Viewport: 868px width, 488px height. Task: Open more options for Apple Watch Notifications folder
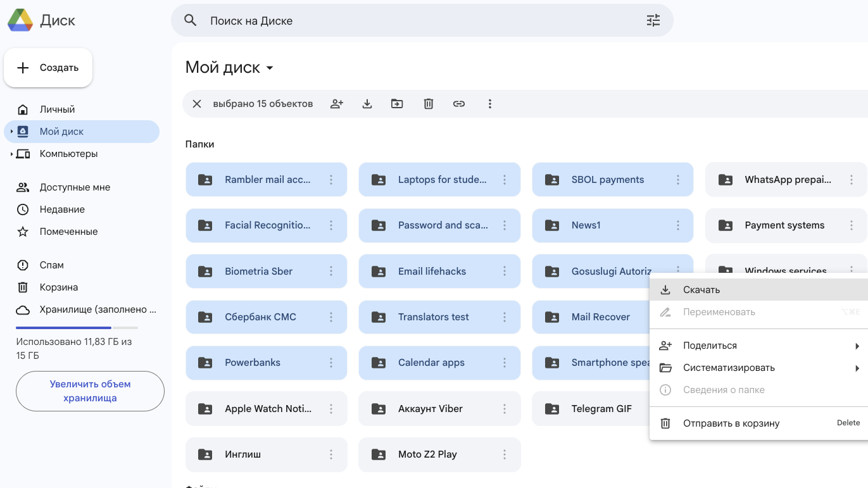[x=331, y=409]
